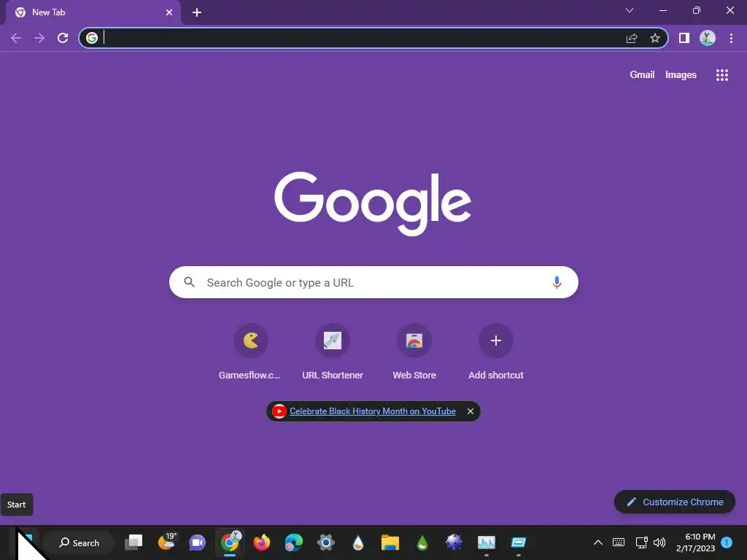
Task: Open the Chrome three-dot menu
Action: [731, 38]
